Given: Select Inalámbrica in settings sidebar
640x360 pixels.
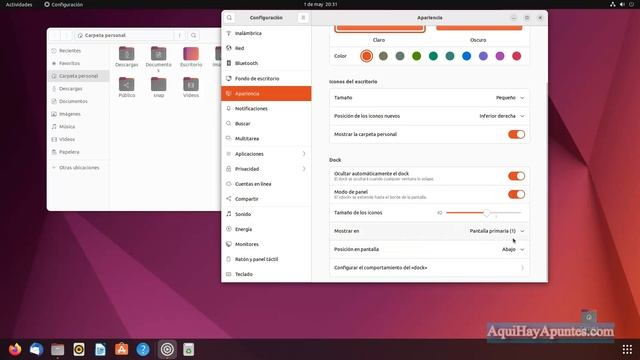Looking at the screenshot, I should coord(266,33).
